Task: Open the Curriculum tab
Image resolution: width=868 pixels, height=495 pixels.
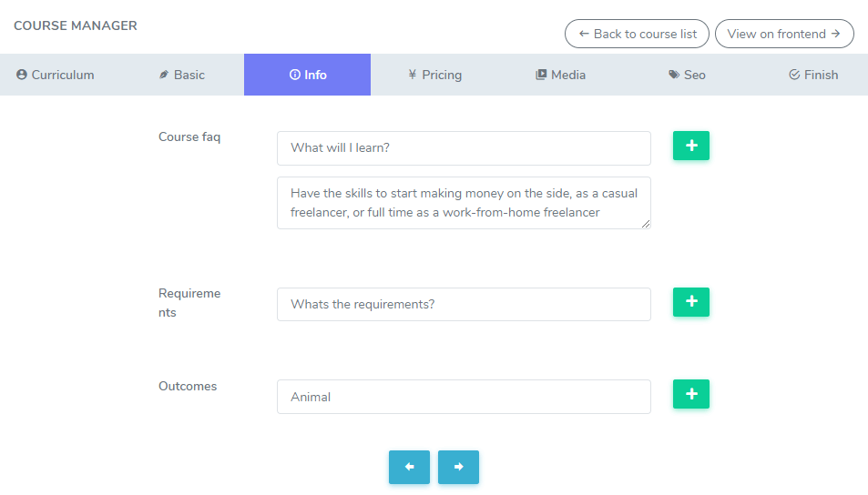Action: coord(56,75)
